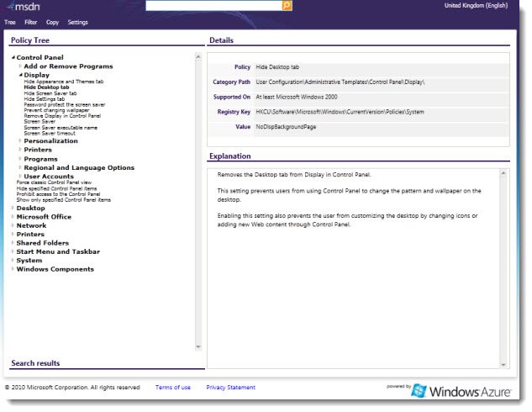Open the Settings menu
Viewport: 532px width, 412px height.
point(77,23)
